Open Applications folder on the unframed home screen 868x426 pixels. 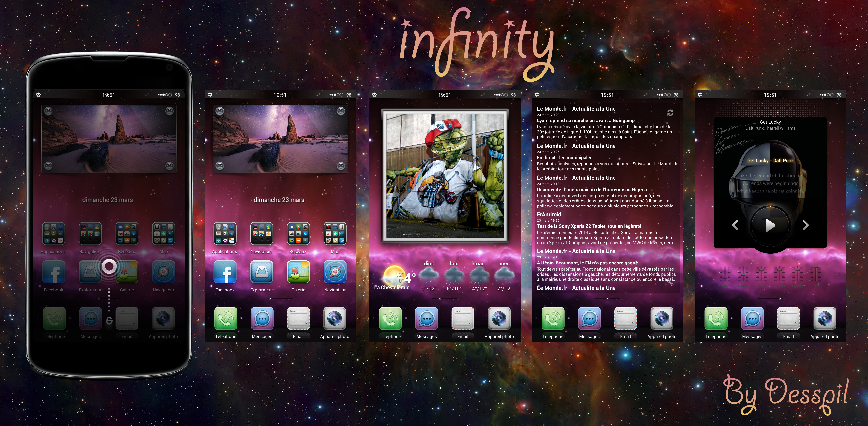(225, 233)
